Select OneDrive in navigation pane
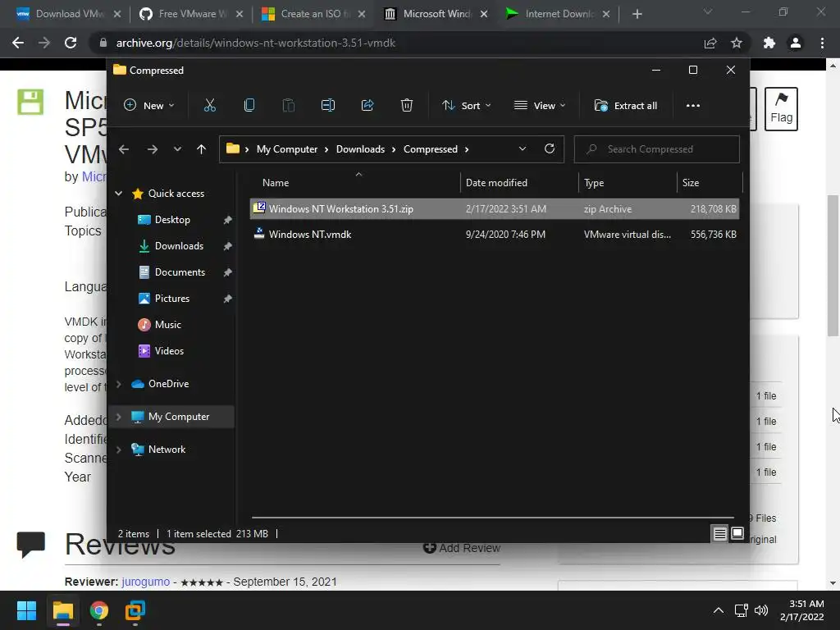The height and width of the screenshot is (630, 840). tap(169, 384)
